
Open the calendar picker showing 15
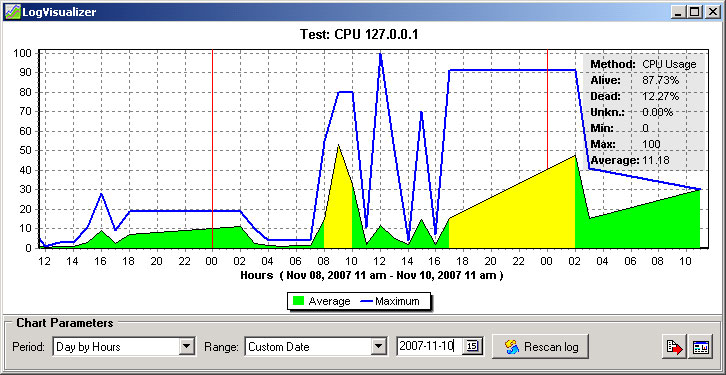coord(473,346)
